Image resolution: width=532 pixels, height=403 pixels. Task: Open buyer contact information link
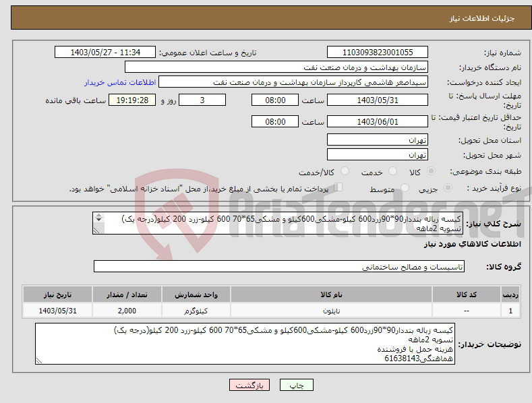point(120,82)
